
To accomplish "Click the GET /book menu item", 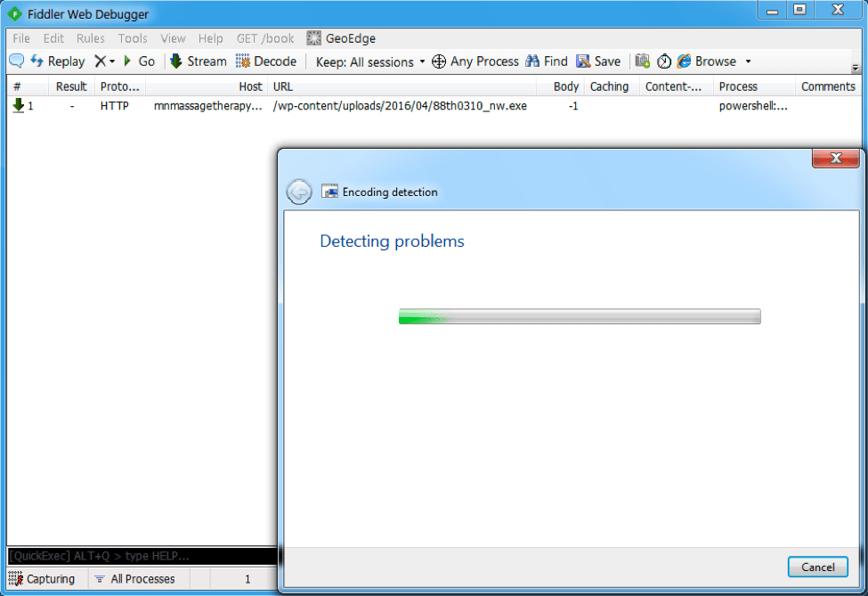I will pyautogui.click(x=265, y=38).
